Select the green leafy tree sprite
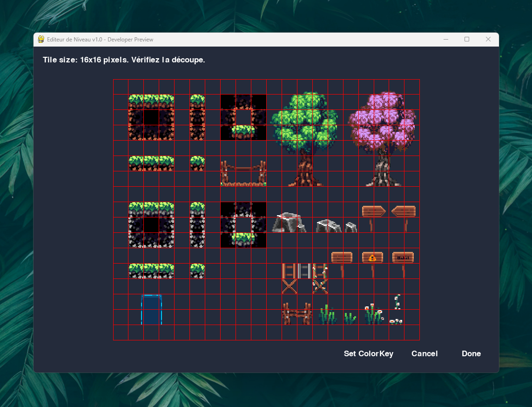532x407 pixels. click(x=305, y=139)
